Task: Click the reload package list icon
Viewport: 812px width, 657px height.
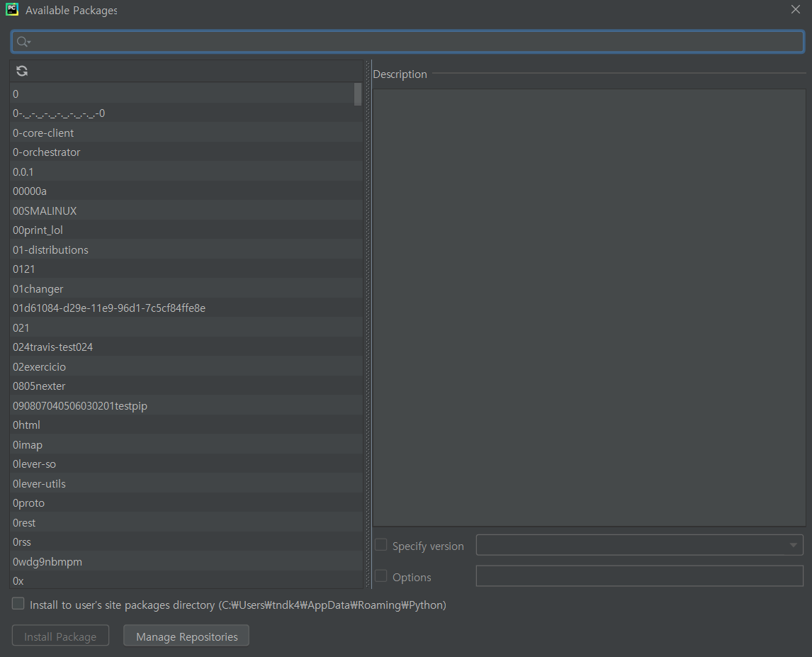Action: [21, 71]
